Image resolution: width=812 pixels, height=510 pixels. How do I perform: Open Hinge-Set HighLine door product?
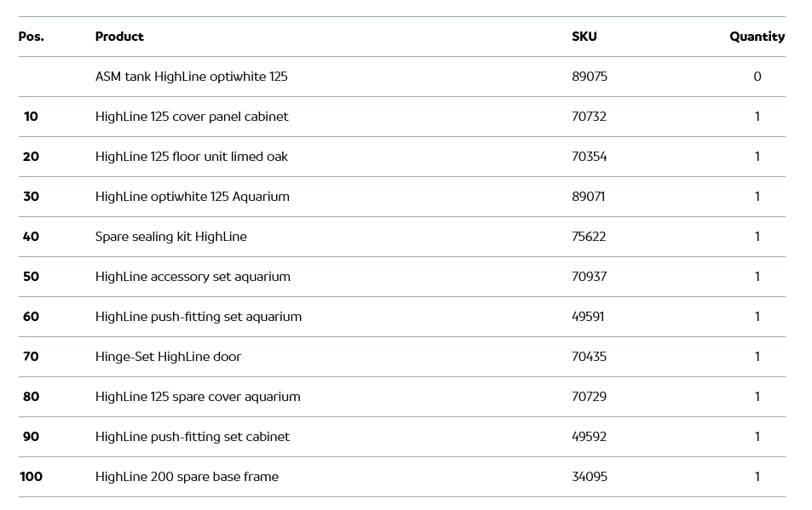point(168,357)
